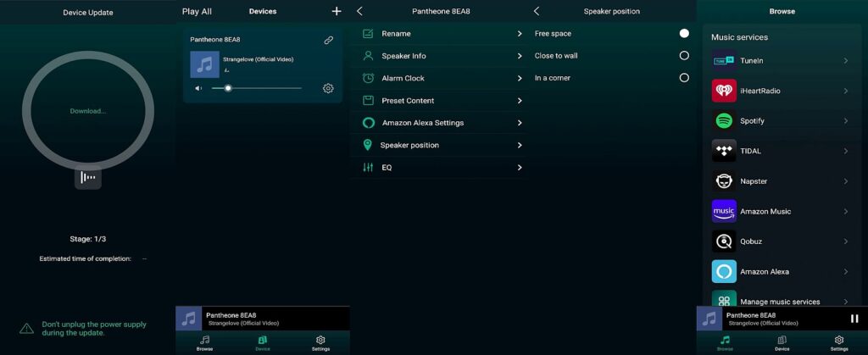Click the plus icon to add device
Image resolution: width=868 pixels, height=355 pixels.
pyautogui.click(x=337, y=11)
